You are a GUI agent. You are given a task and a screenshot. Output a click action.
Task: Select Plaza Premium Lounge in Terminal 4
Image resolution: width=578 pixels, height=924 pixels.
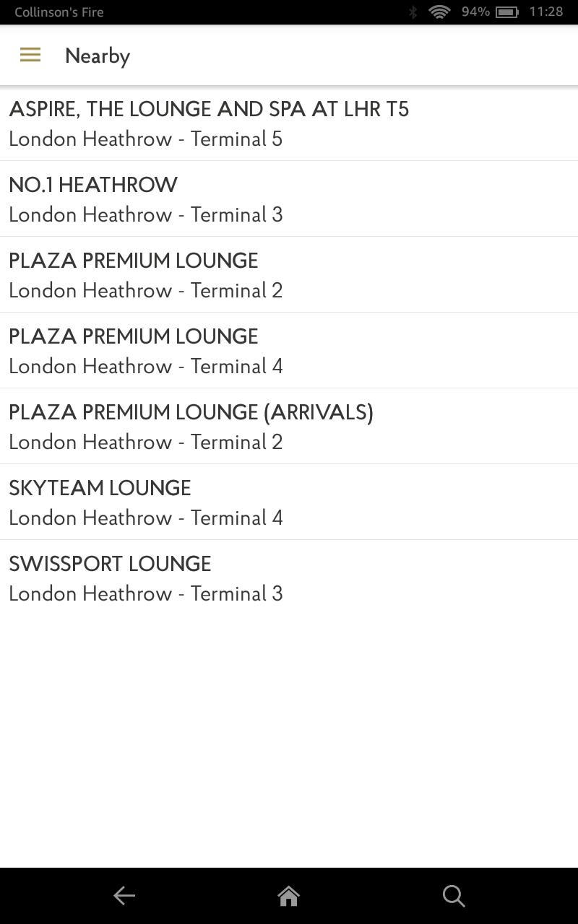pos(134,337)
